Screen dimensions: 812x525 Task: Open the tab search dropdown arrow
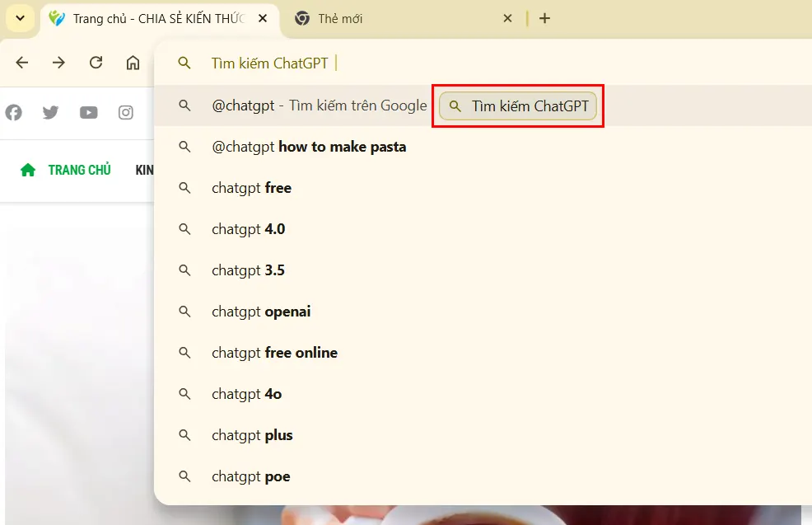pos(20,17)
